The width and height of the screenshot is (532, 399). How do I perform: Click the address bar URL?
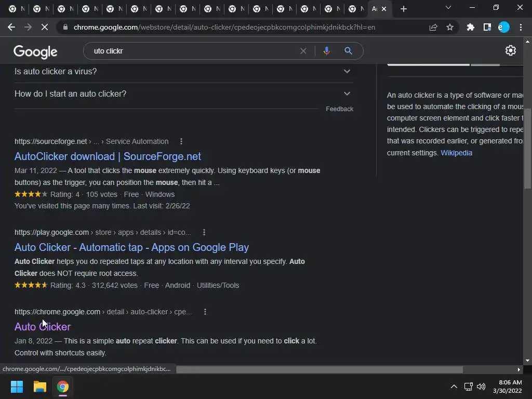[x=224, y=27]
